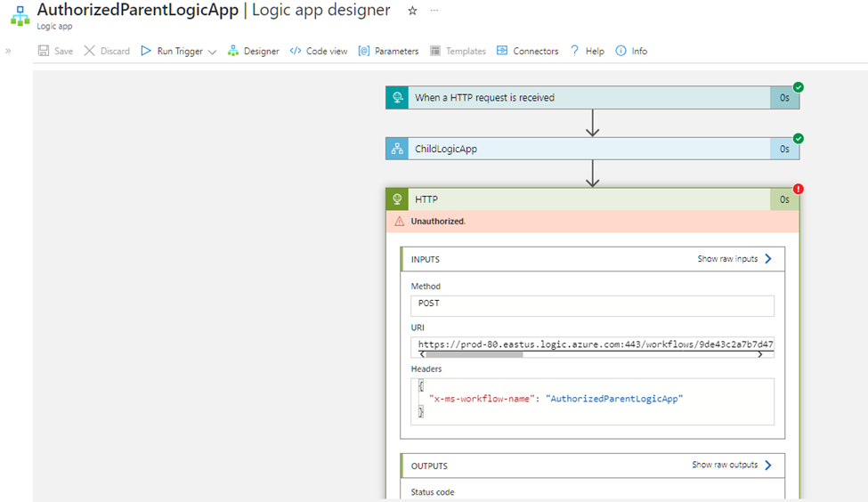The height and width of the screenshot is (502, 868).
Task: Click the Discard X icon
Action: [x=89, y=51]
